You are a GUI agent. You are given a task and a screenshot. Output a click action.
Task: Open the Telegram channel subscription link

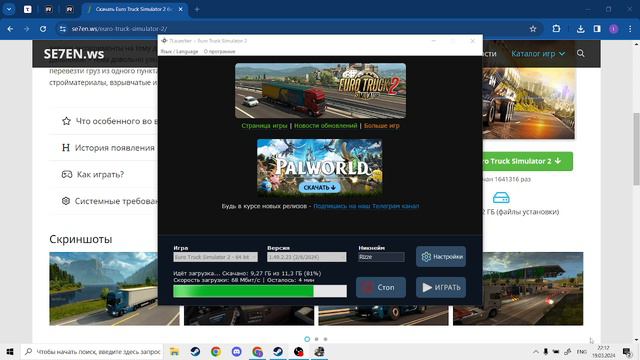[366, 206]
